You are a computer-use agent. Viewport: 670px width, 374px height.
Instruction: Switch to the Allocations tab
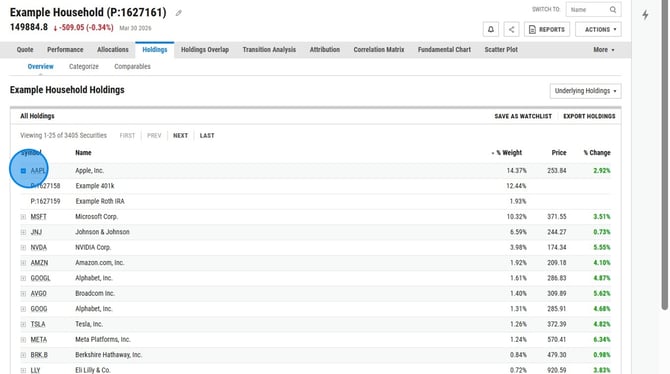113,50
